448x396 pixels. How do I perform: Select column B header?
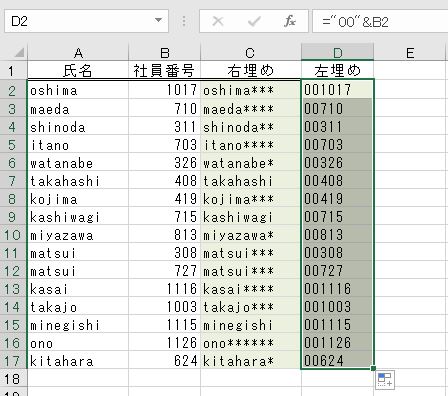point(164,53)
